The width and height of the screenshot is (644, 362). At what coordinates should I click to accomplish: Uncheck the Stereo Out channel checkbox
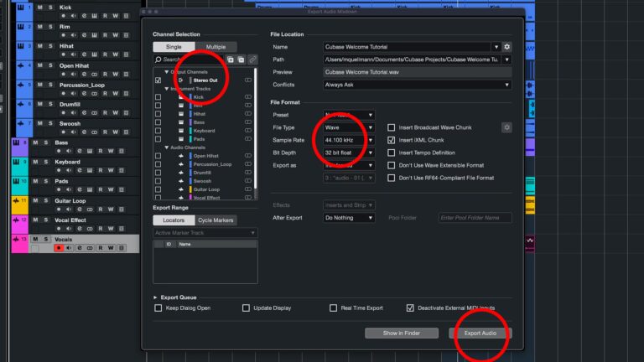[158, 80]
